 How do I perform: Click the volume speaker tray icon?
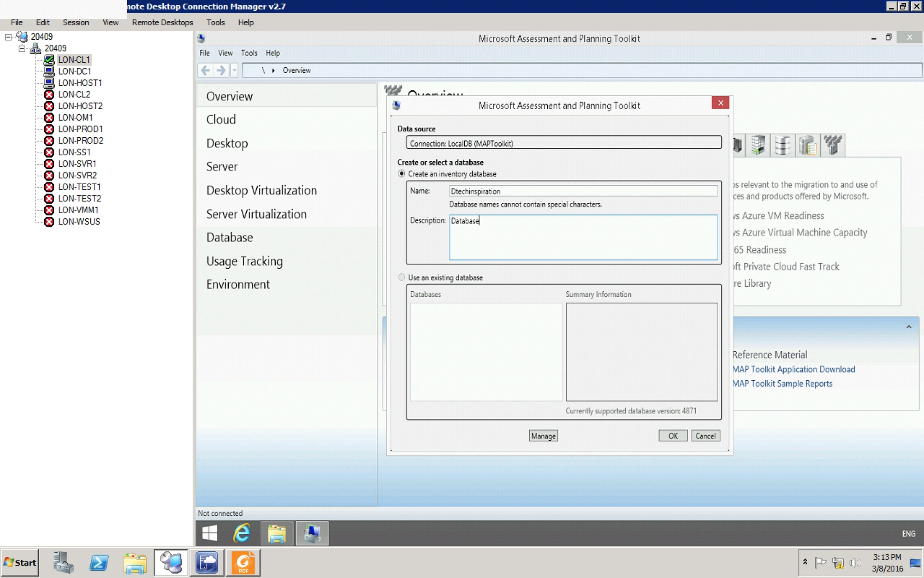coord(855,563)
